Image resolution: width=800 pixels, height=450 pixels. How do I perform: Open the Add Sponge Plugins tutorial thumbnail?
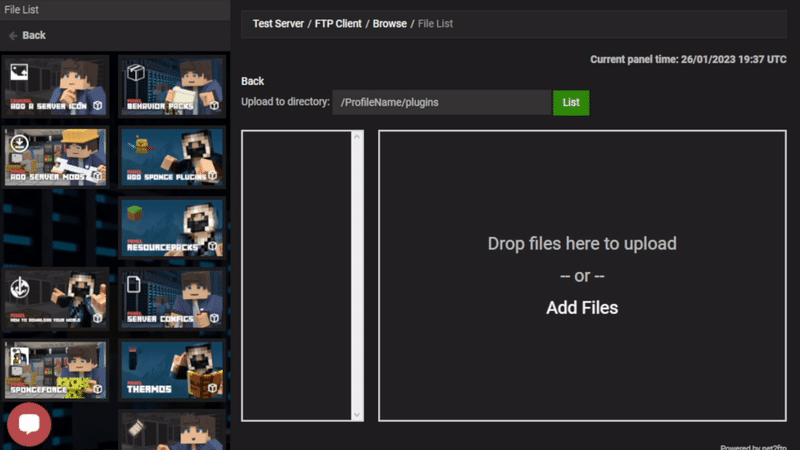[x=172, y=157]
